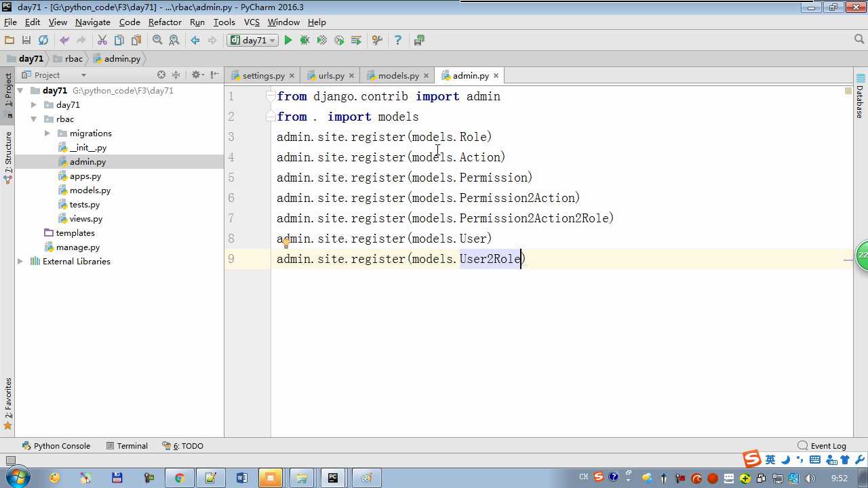The image size is (868, 488).
Task: Synchronize files using the refresh icon
Action: pos(43,41)
